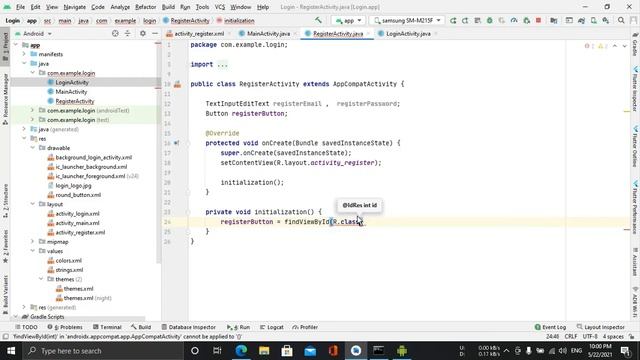Viewport: 640px width, 360px height.
Task: Open the SDK Manager icon in toolbar
Action: (x=606, y=20)
